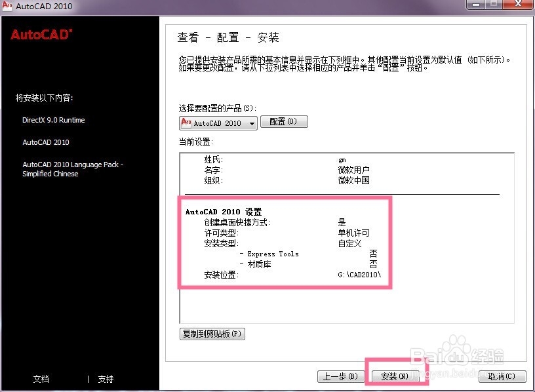Click the 材质库 setting row
Image resolution: width=535 pixels, height=392 pixels.
(x=309, y=264)
